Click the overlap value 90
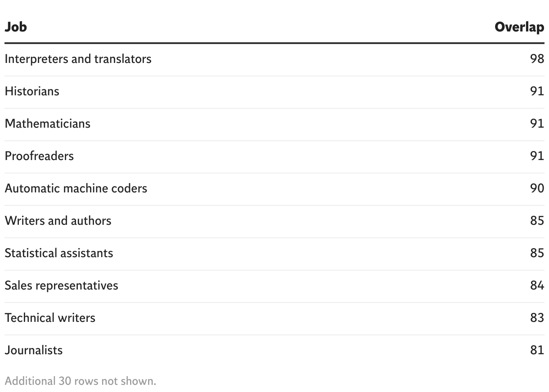The image size is (549, 392). pos(537,188)
